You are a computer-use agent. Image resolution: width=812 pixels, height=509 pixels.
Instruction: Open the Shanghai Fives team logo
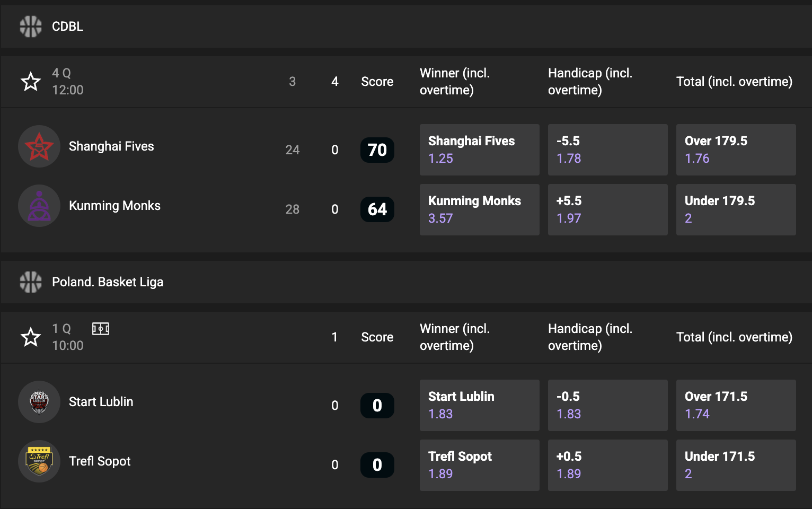click(39, 147)
